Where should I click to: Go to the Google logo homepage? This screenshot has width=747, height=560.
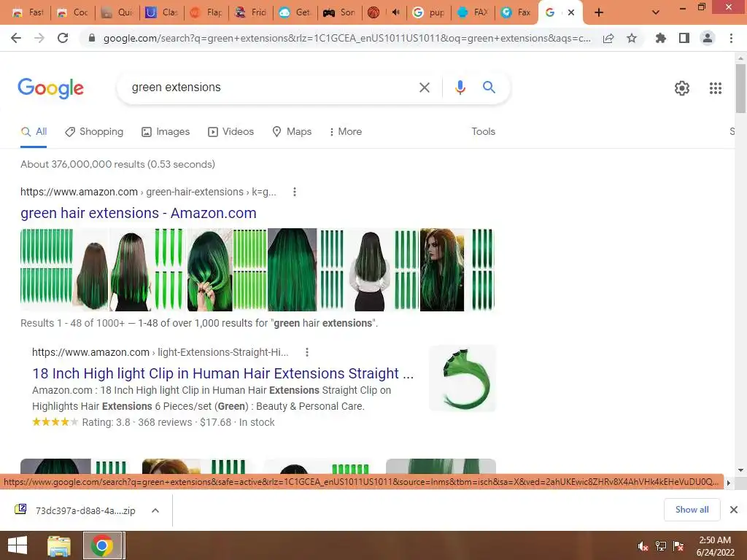point(50,88)
